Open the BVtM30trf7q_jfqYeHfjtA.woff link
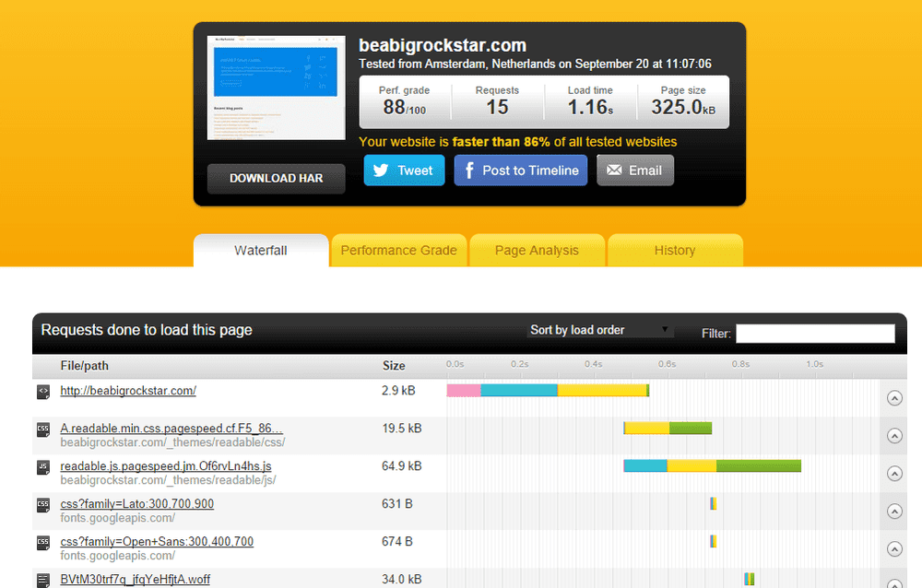922x588 pixels. pos(136,579)
